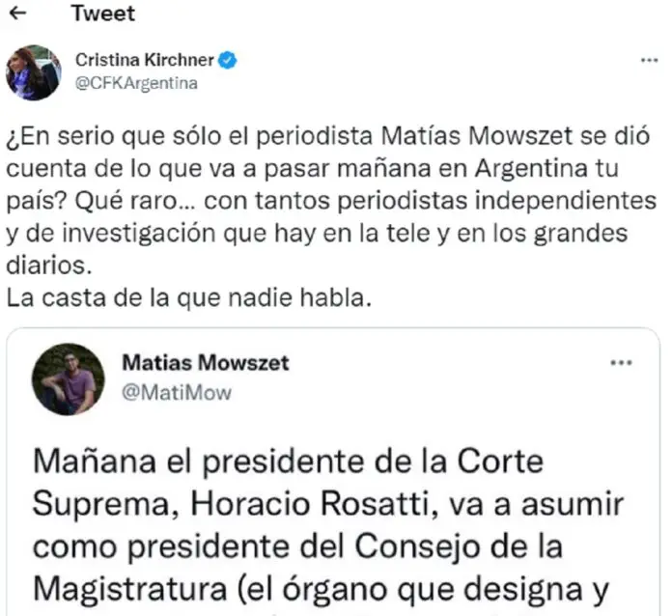
Task: Click the blue verified badge
Action: (228, 60)
